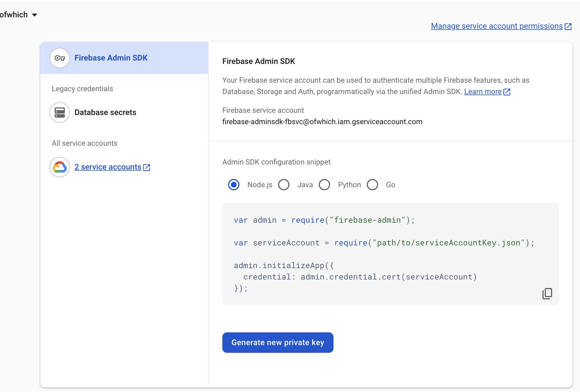Click the external-link icon after 2 service accounts
580x392 pixels.
(147, 167)
